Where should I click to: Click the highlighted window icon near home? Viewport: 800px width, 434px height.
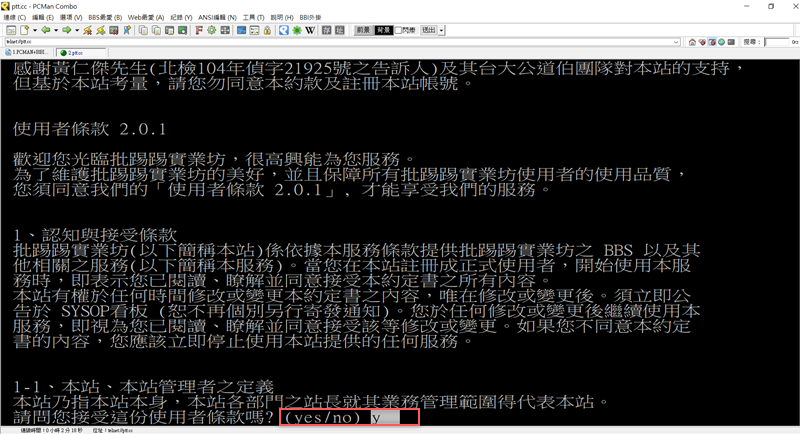(712, 42)
